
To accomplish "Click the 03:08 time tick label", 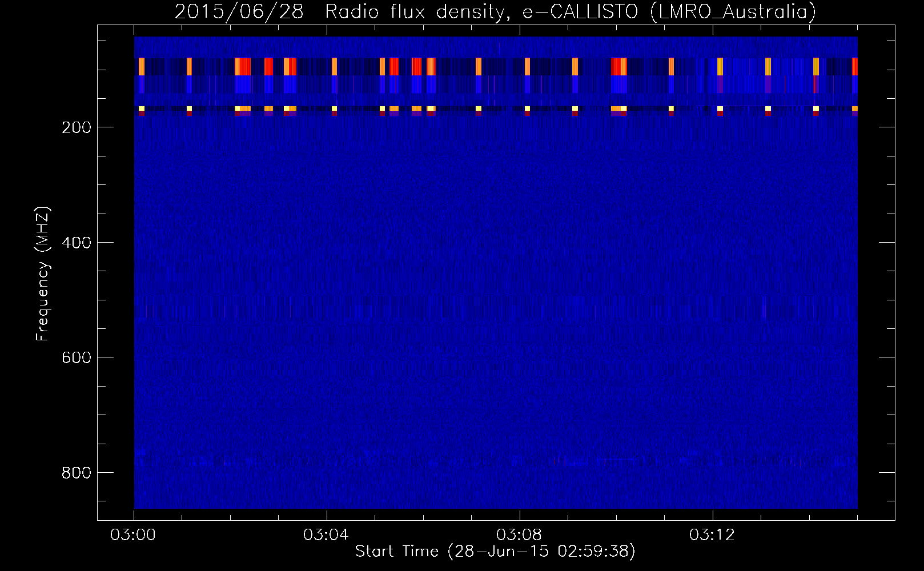I will tap(520, 535).
